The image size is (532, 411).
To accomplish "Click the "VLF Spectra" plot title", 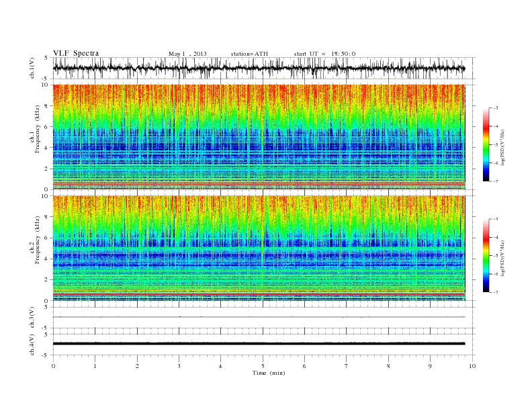I will 76,53.
